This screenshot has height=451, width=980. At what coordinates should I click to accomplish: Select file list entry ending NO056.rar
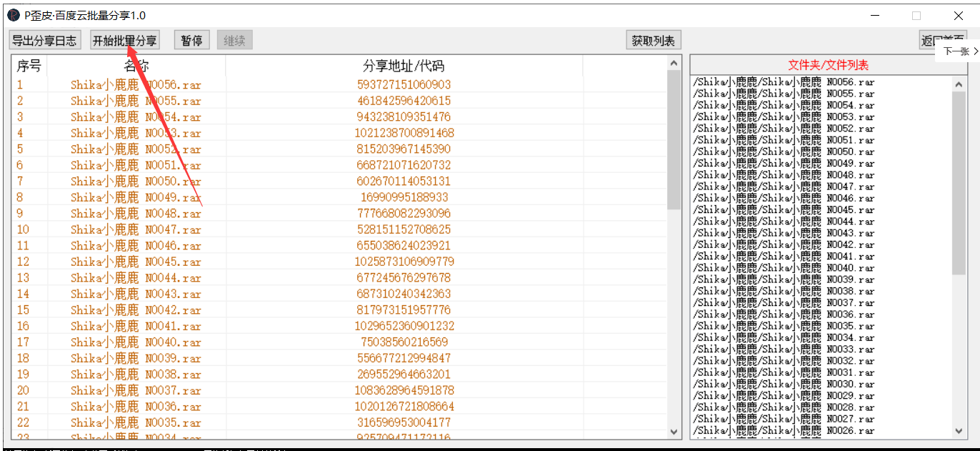[x=784, y=81]
